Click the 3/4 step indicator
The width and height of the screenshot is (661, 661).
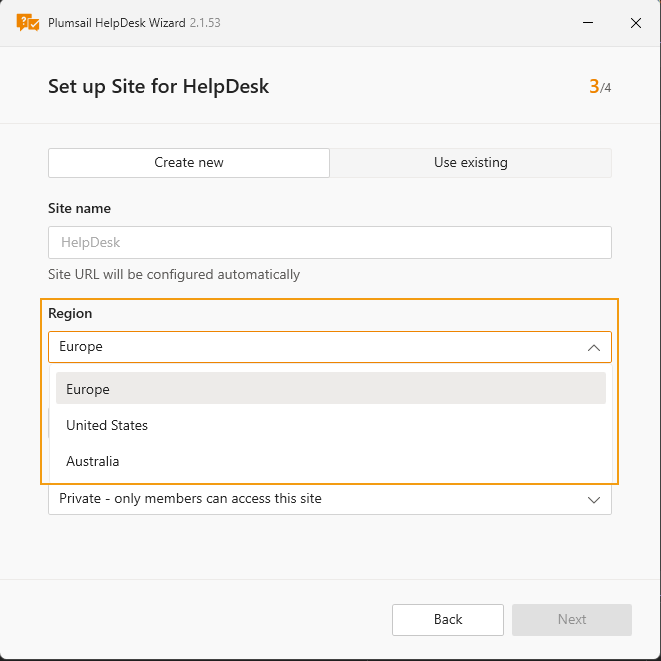click(599, 87)
